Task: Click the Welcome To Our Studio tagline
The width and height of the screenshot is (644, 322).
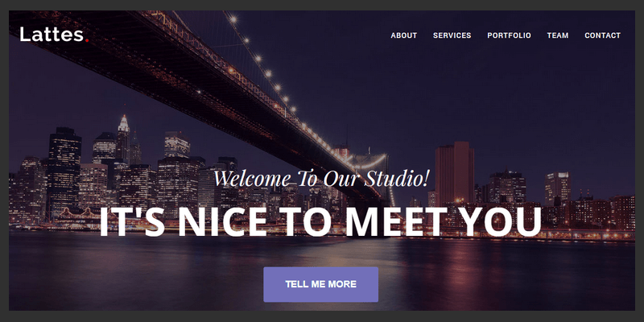Action: [x=321, y=179]
